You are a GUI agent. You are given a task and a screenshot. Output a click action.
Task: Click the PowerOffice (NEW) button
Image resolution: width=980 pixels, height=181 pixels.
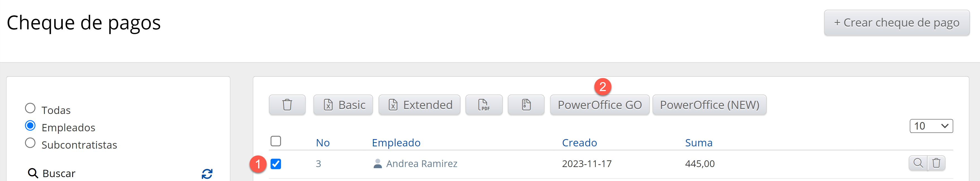pyautogui.click(x=709, y=105)
